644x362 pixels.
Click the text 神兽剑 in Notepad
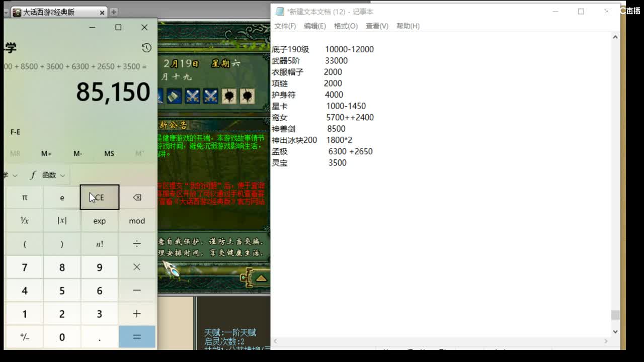283,129
